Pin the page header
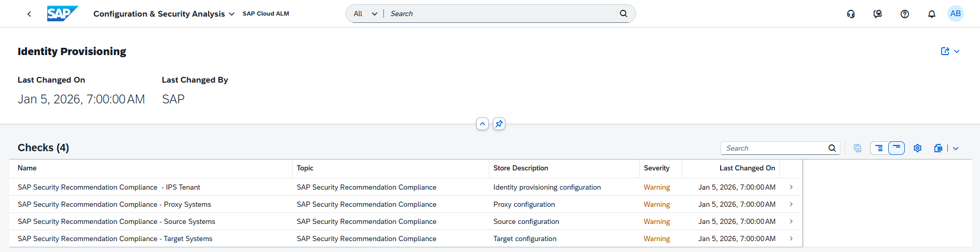The image size is (980, 252). click(x=499, y=124)
